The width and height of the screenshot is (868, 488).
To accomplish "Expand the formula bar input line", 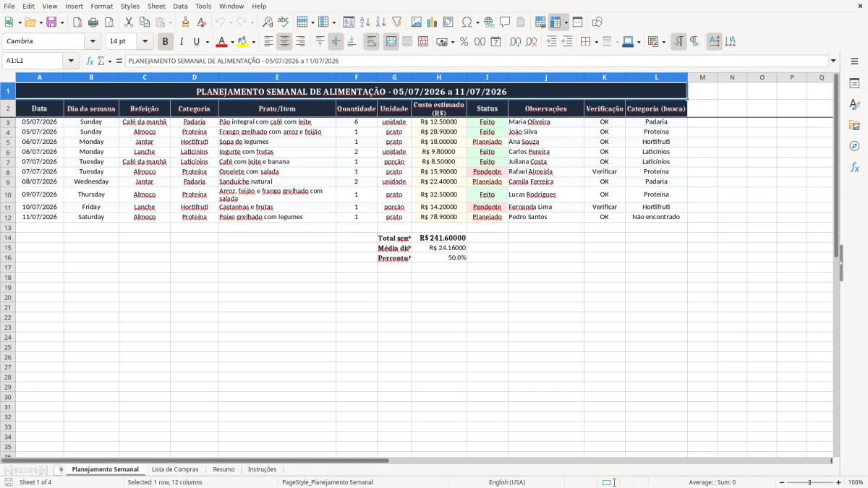I will pyautogui.click(x=833, y=61).
